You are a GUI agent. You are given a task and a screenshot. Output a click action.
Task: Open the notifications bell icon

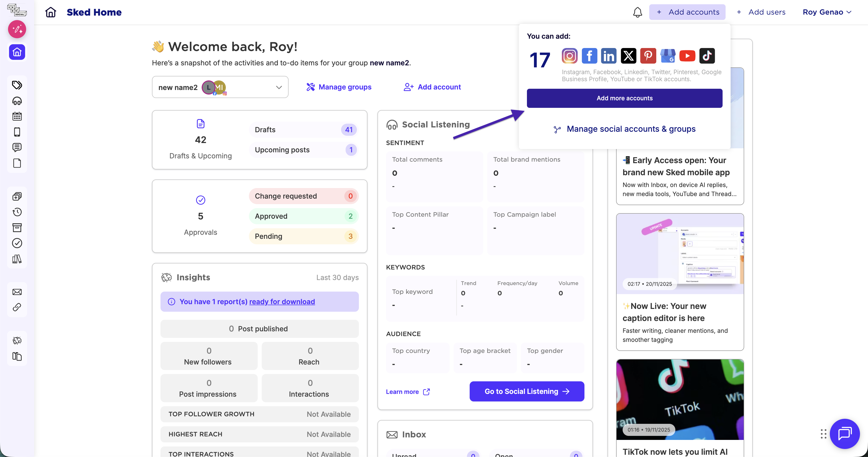pyautogui.click(x=637, y=12)
